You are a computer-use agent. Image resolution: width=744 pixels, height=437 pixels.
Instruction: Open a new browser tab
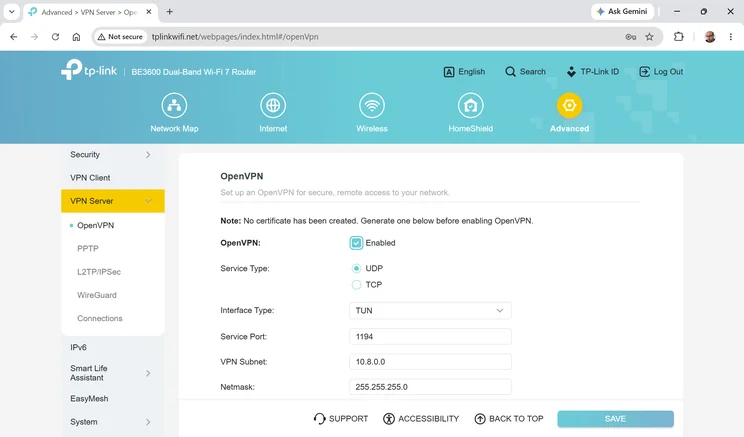point(169,12)
